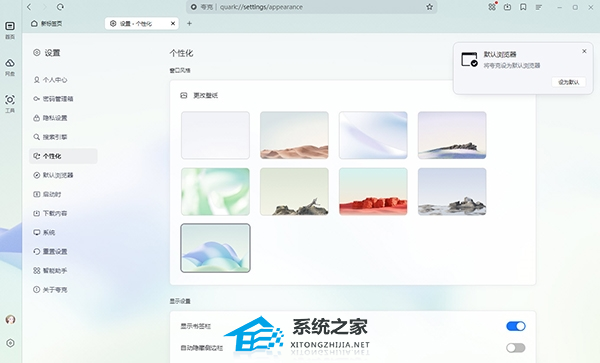Toggle the 自动隐藏侧边栏 switch
Screen dimensions: 600x363
tap(516, 348)
